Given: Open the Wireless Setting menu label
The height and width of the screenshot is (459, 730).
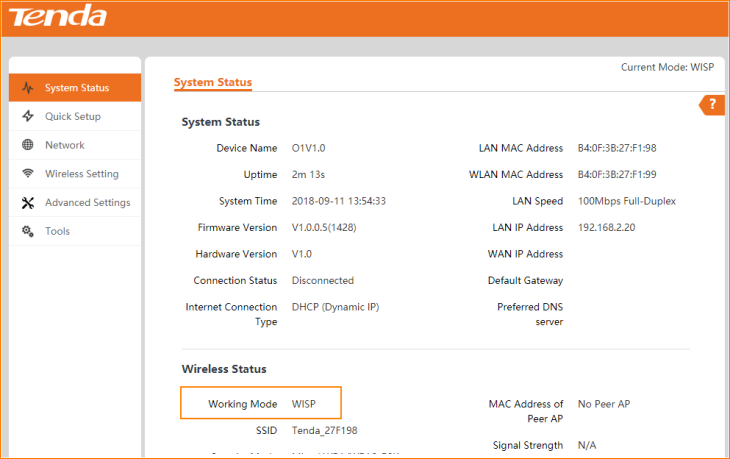Looking at the screenshot, I should pos(82,174).
